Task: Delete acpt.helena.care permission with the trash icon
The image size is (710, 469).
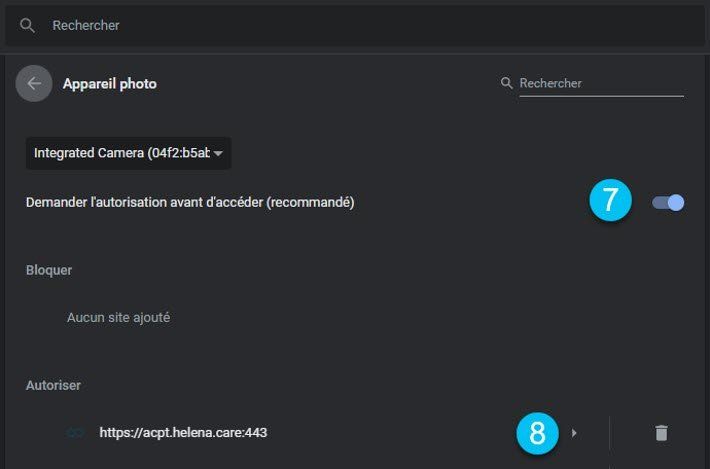Action: (661, 433)
